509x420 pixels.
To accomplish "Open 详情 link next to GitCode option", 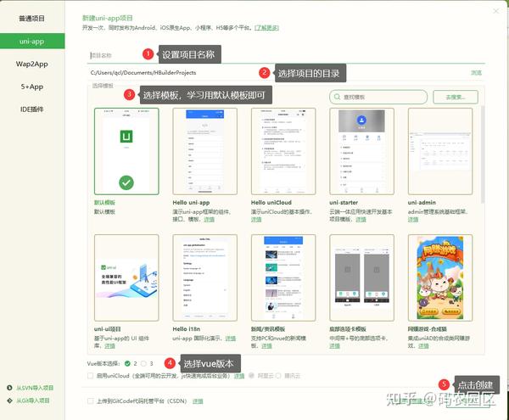I will pyautogui.click(x=198, y=401).
